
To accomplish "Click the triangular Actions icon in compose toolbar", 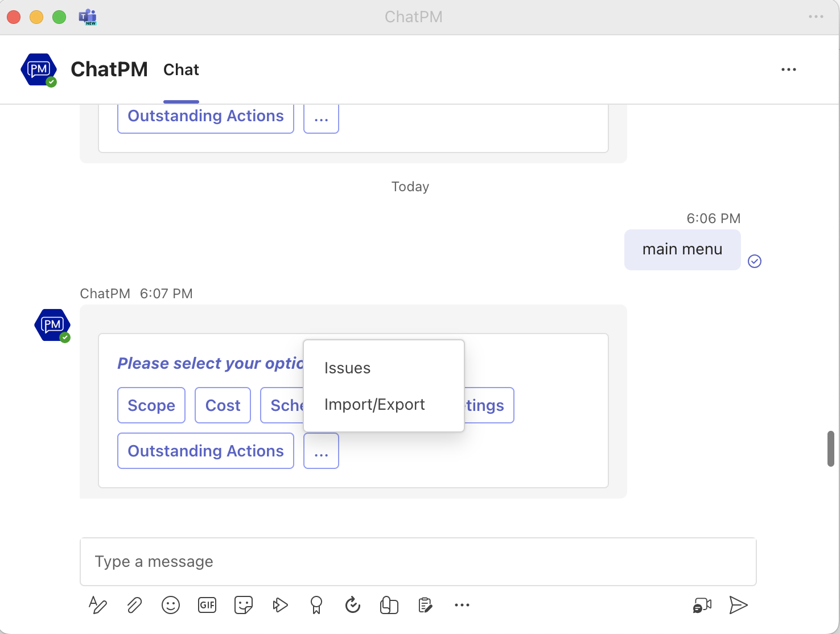I will click(x=280, y=605).
